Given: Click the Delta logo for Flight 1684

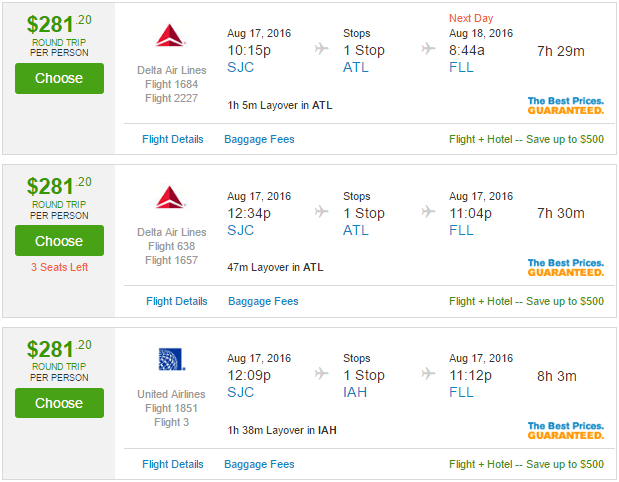Looking at the screenshot, I should [170, 35].
